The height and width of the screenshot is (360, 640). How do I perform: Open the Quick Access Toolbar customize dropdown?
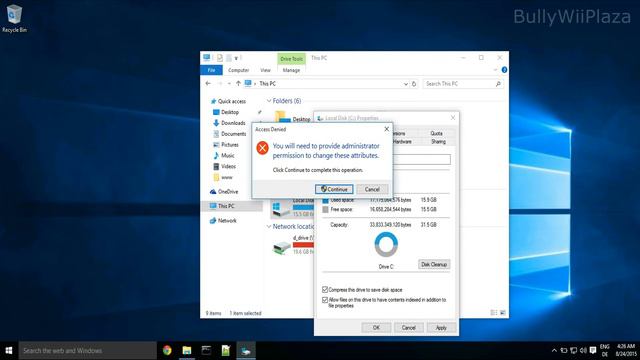click(x=236, y=58)
